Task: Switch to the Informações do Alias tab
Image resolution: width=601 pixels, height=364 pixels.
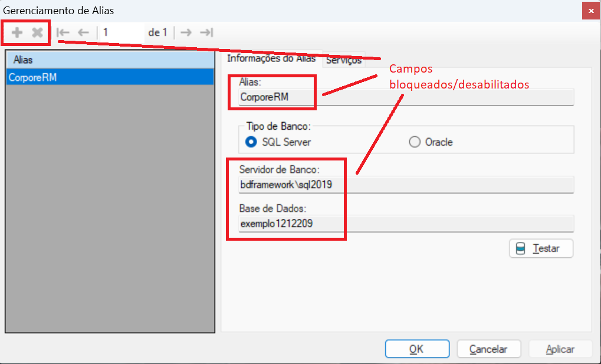Action: [271, 58]
